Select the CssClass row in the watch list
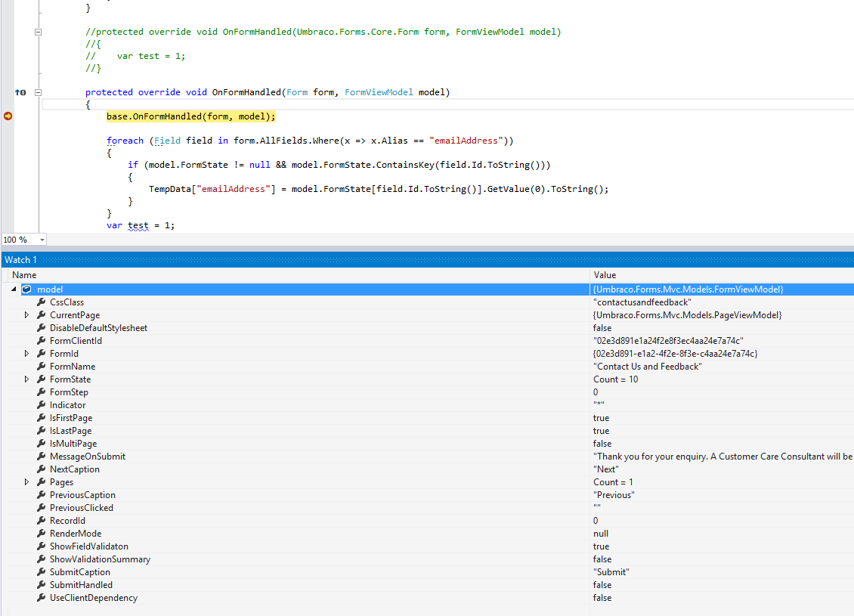The width and height of the screenshot is (854, 616). [x=431, y=302]
